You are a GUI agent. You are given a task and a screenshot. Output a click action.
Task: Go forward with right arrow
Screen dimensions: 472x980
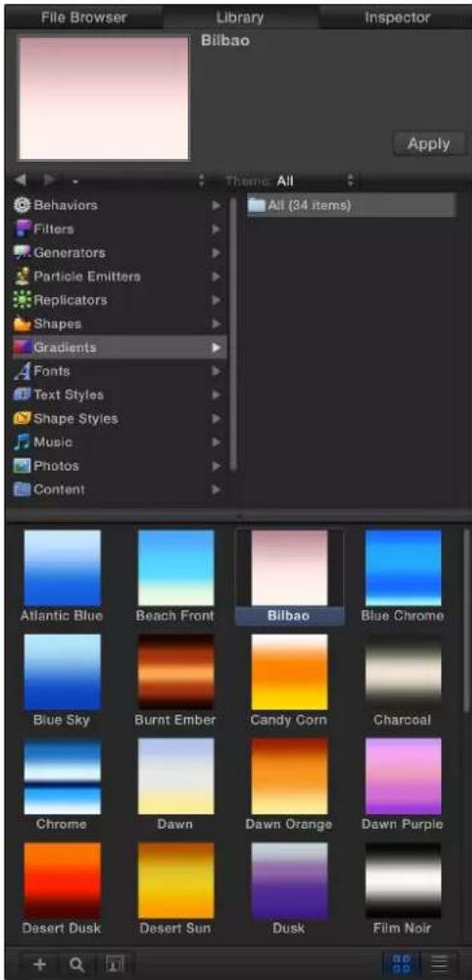coord(48,181)
